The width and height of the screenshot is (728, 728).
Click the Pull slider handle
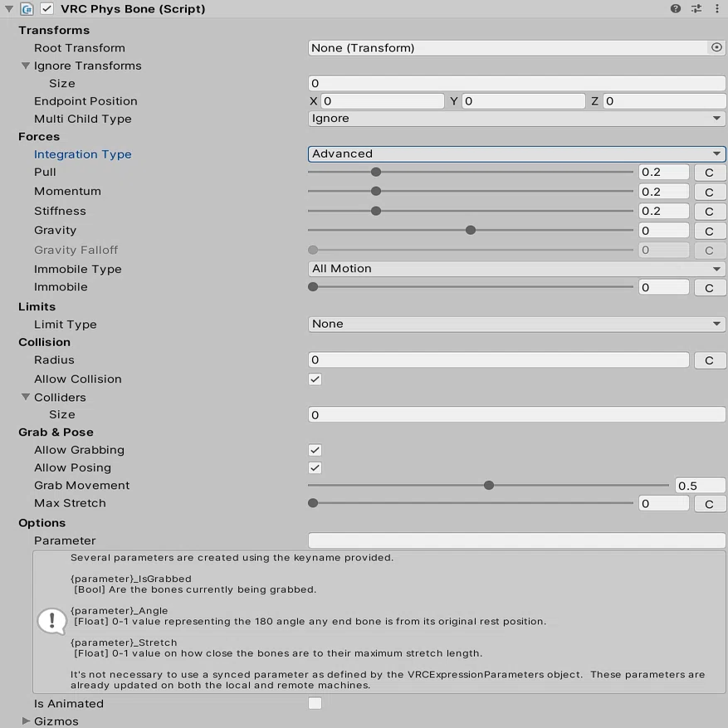[x=376, y=173]
